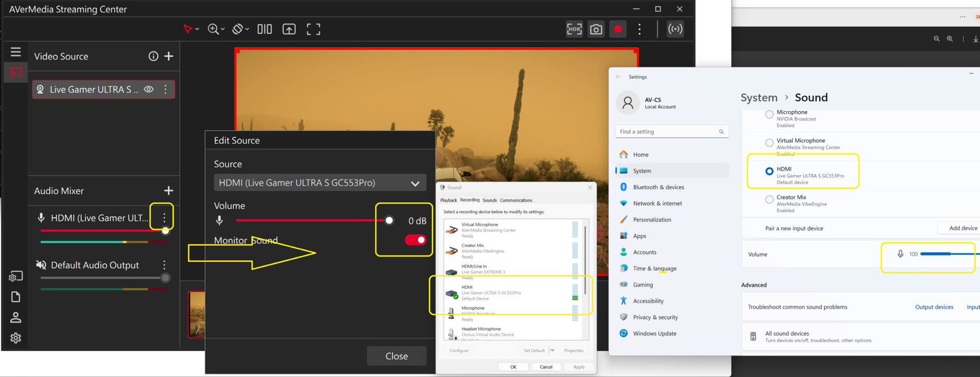This screenshot has width=980, height=377.
Task: Open HDMI audio mixer options menu
Action: [x=164, y=217]
